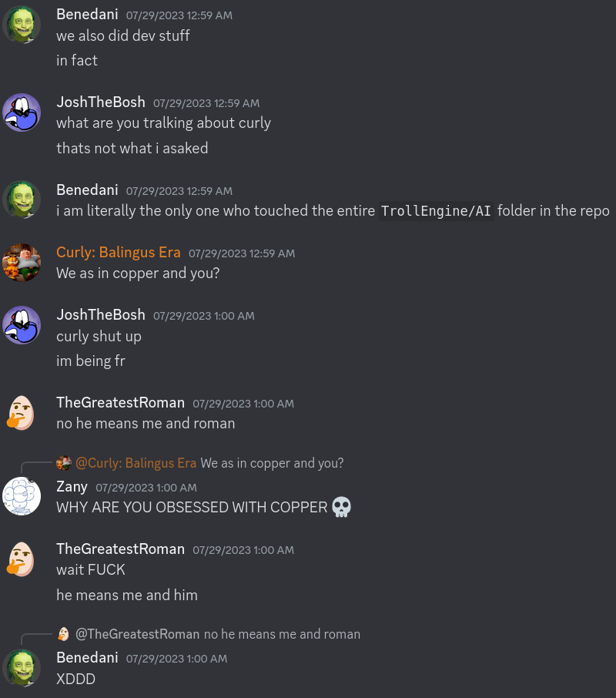This screenshot has width=616, height=698.
Task: Click timestamp on Zany's message
Action: click(x=146, y=488)
